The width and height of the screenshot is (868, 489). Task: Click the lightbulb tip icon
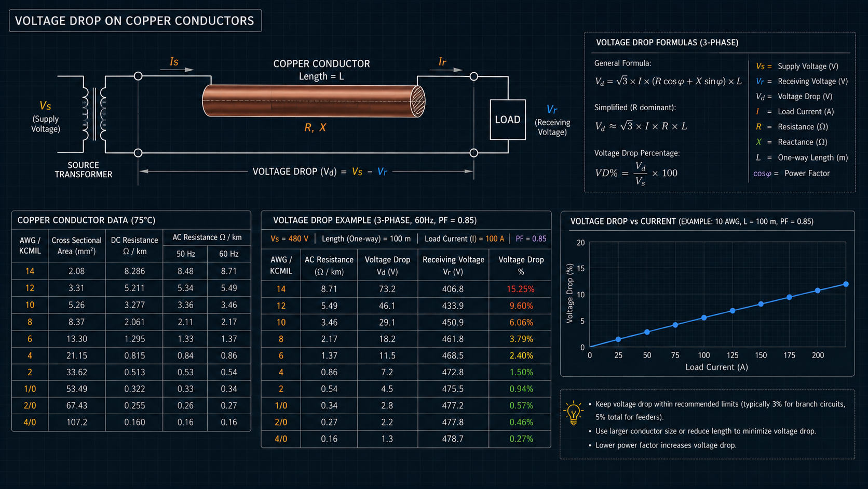point(573,413)
